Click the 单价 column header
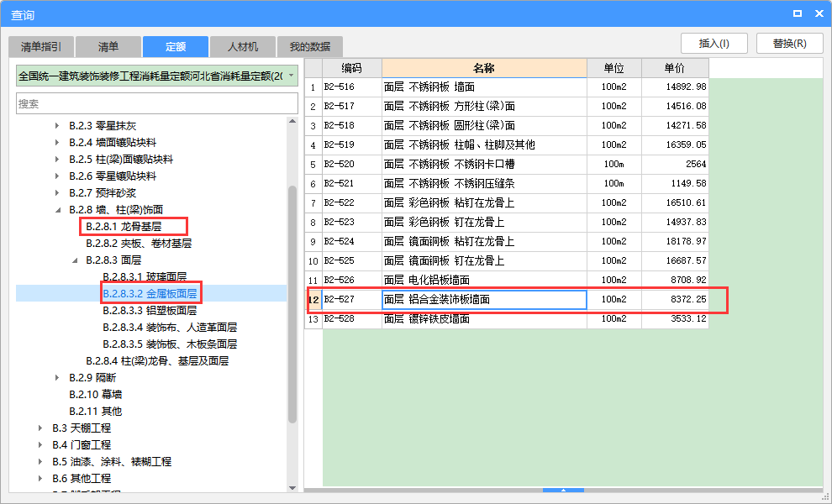This screenshot has width=832, height=504. click(675, 68)
